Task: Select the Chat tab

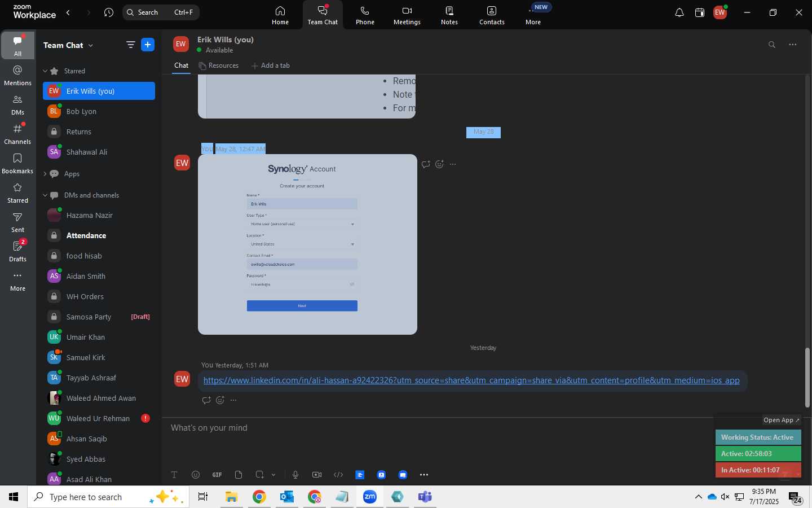Action: (x=181, y=65)
